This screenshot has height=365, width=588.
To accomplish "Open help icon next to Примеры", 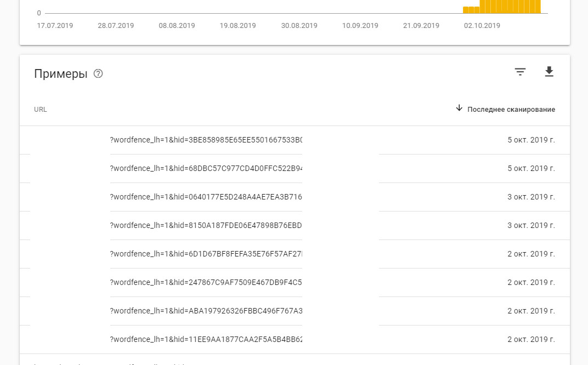I will click(x=98, y=73).
